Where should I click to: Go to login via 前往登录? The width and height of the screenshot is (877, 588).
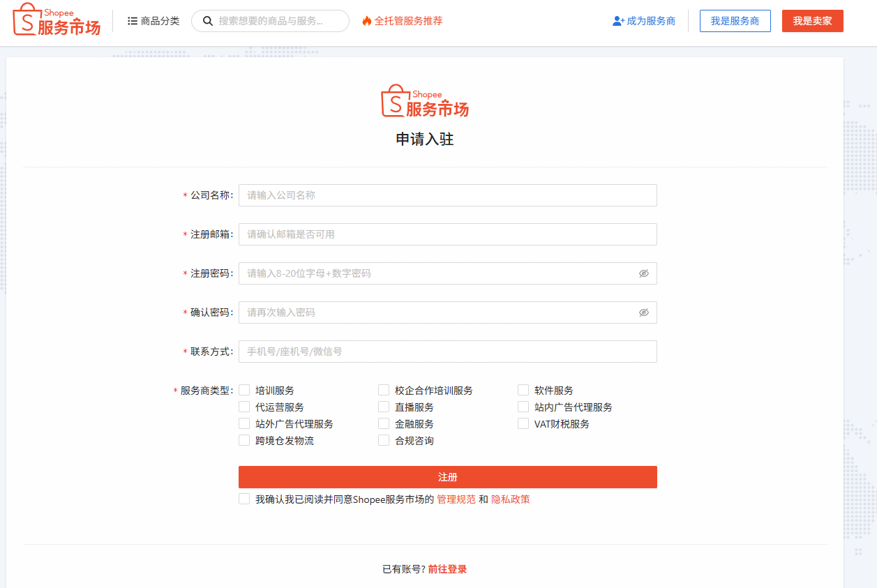(x=448, y=569)
